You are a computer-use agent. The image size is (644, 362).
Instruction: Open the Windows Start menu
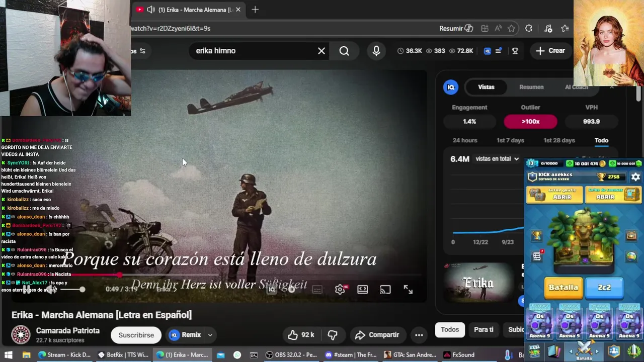[x=9, y=354]
